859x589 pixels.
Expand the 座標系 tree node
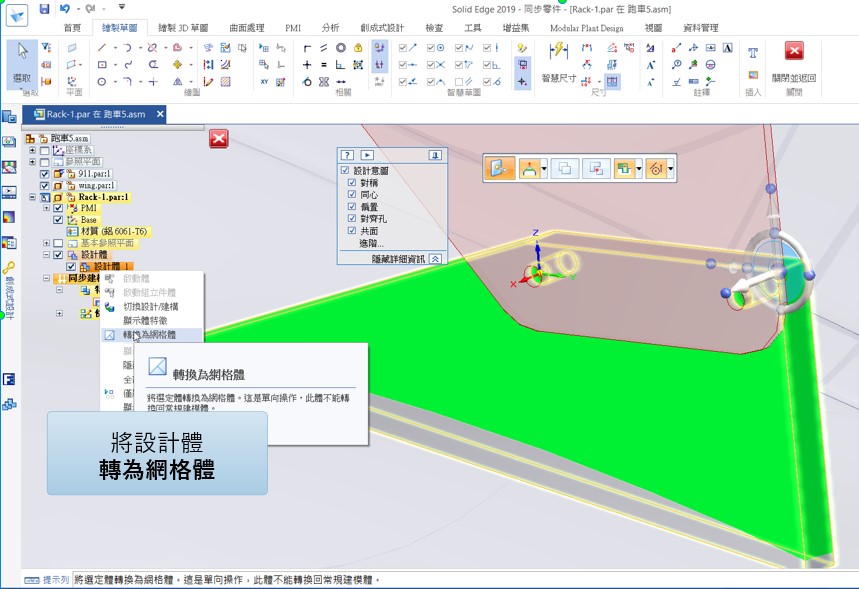pyautogui.click(x=32, y=150)
